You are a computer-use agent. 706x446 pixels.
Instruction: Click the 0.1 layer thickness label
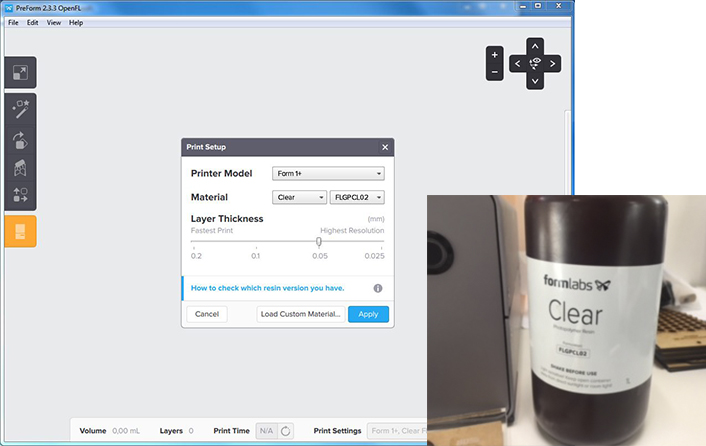pos(256,256)
